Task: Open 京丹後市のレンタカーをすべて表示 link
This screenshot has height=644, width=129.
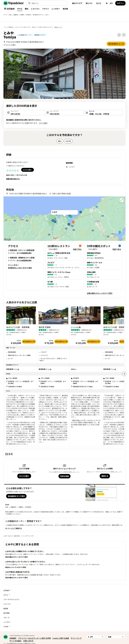Action: point(20,268)
